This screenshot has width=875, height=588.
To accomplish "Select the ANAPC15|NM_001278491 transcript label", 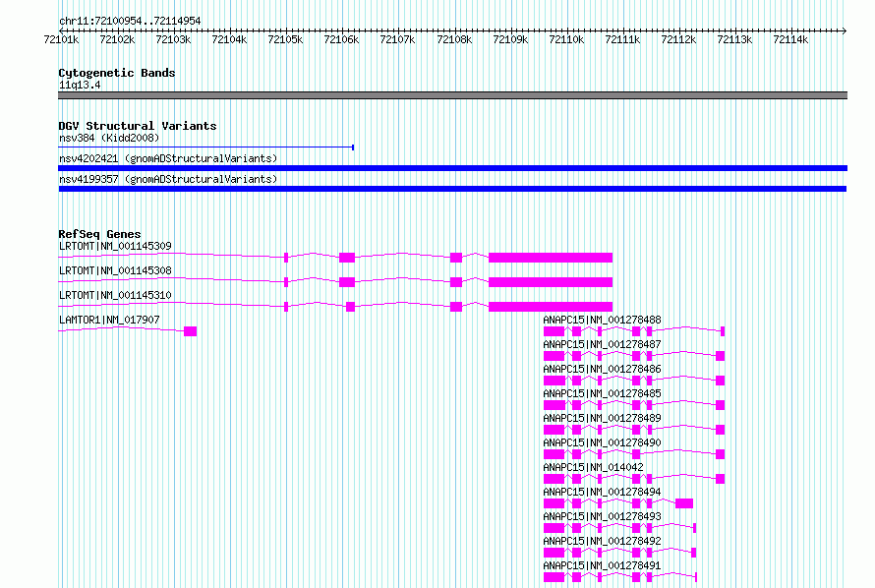I will (602, 565).
